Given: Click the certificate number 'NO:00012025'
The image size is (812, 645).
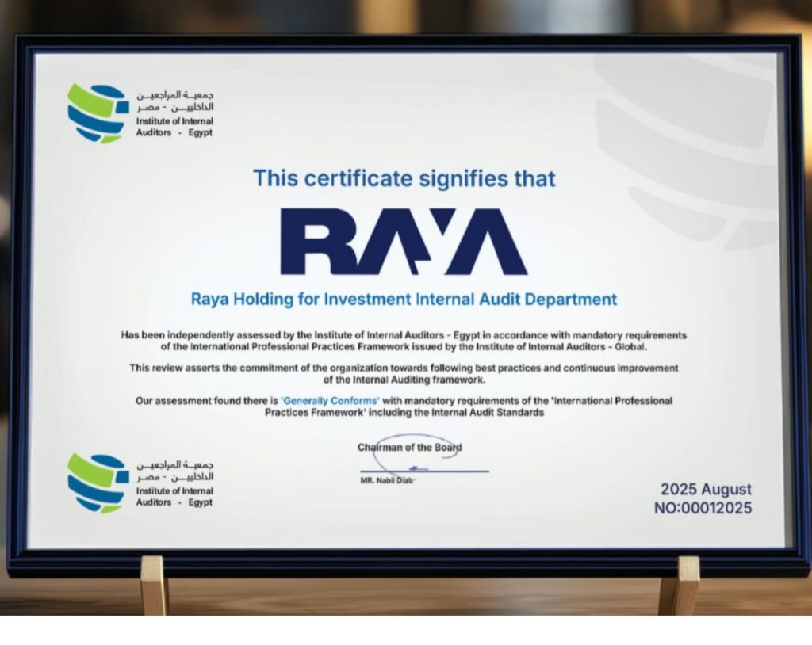Looking at the screenshot, I should click(703, 508).
